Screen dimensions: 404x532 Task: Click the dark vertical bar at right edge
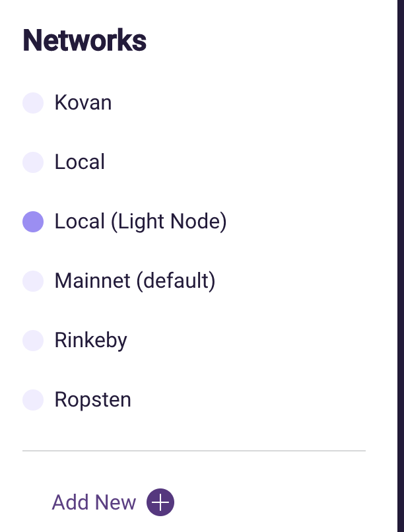(400, 264)
